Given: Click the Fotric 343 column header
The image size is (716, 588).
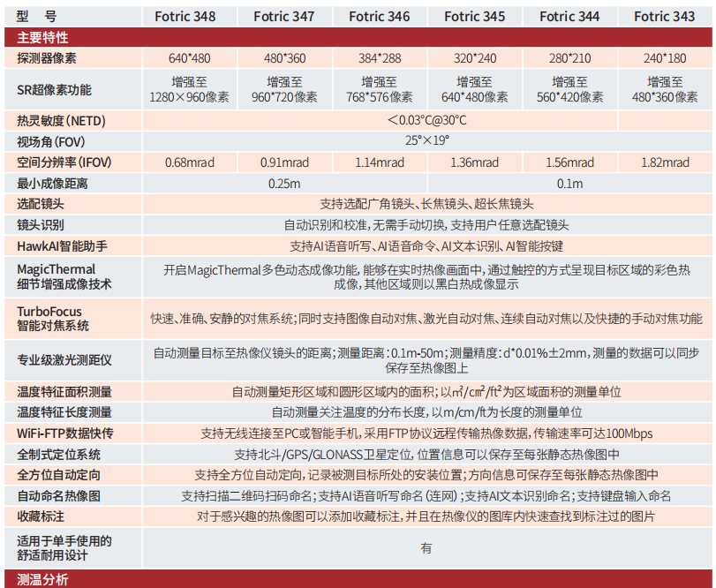Looking at the screenshot, I should click(x=665, y=16).
